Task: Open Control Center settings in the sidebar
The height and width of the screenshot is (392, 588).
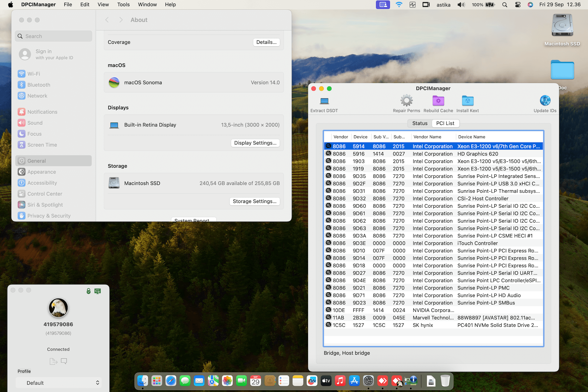Action: (54, 194)
